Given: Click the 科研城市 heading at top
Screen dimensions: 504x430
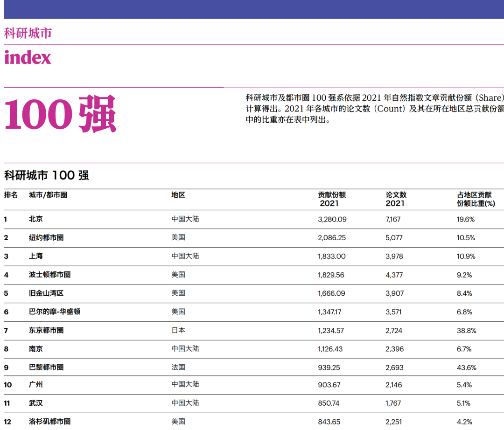Looking at the screenshot, I should tap(28, 33).
